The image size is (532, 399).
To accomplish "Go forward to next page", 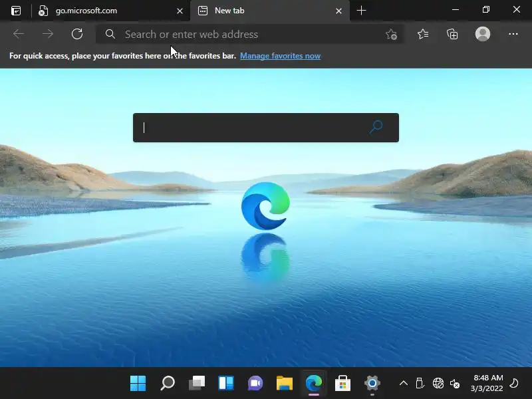I will pos(48,34).
